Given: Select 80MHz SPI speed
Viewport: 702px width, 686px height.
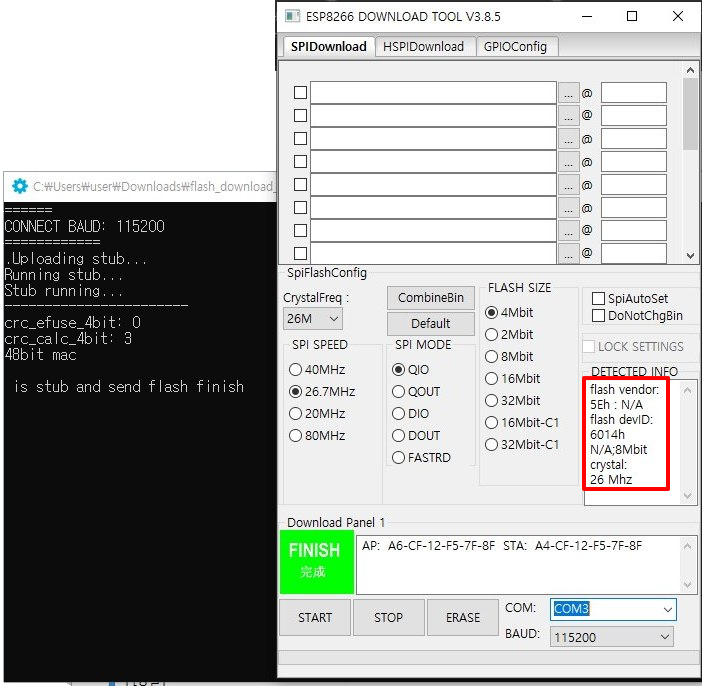Looking at the screenshot, I should click(x=317, y=435).
